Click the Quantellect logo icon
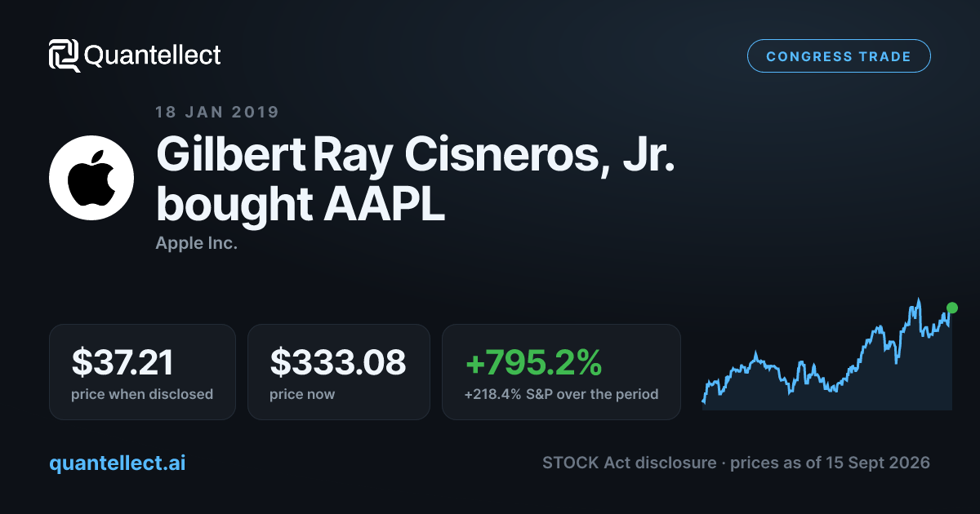 (x=64, y=55)
